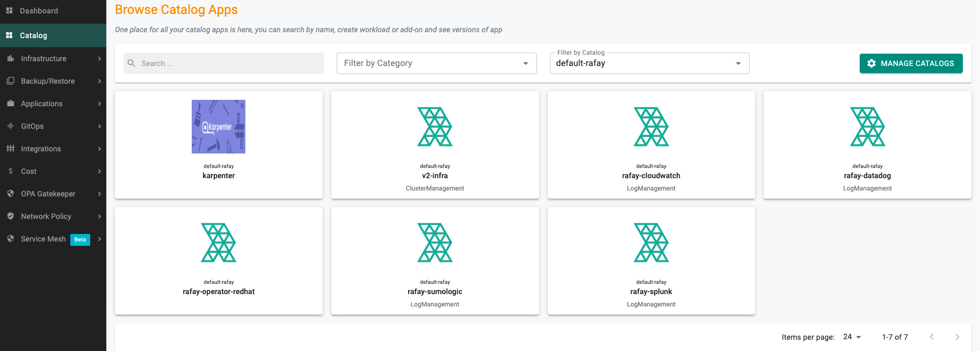The image size is (980, 351).
Task: Open the Filter by Category dropdown
Action: click(437, 63)
